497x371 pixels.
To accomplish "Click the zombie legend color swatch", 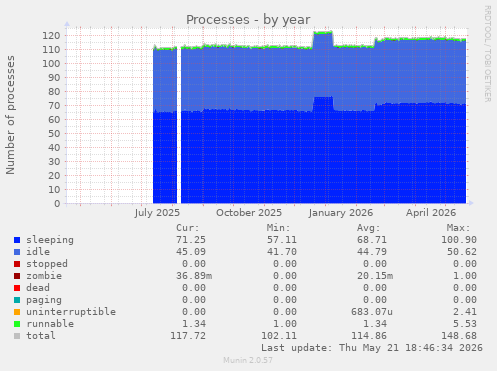I will (x=17, y=276).
